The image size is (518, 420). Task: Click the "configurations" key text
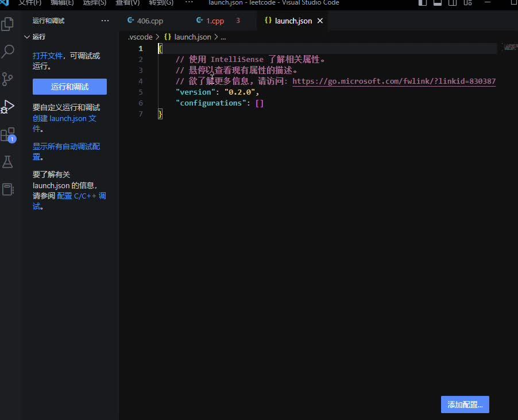[x=211, y=103]
